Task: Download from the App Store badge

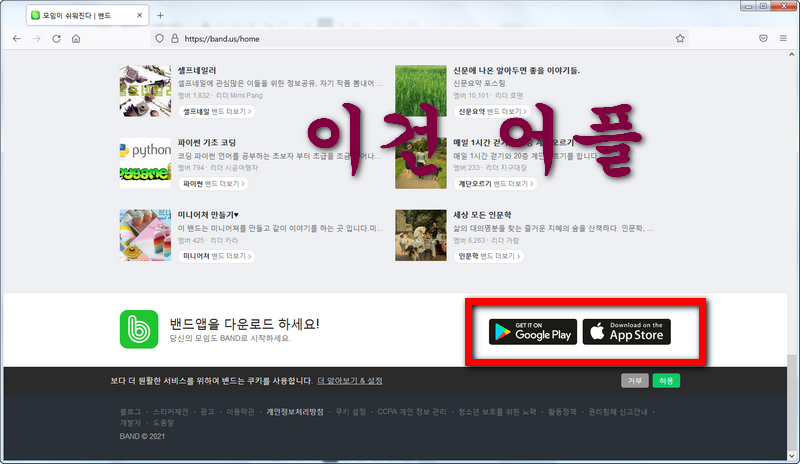Action: coord(627,332)
